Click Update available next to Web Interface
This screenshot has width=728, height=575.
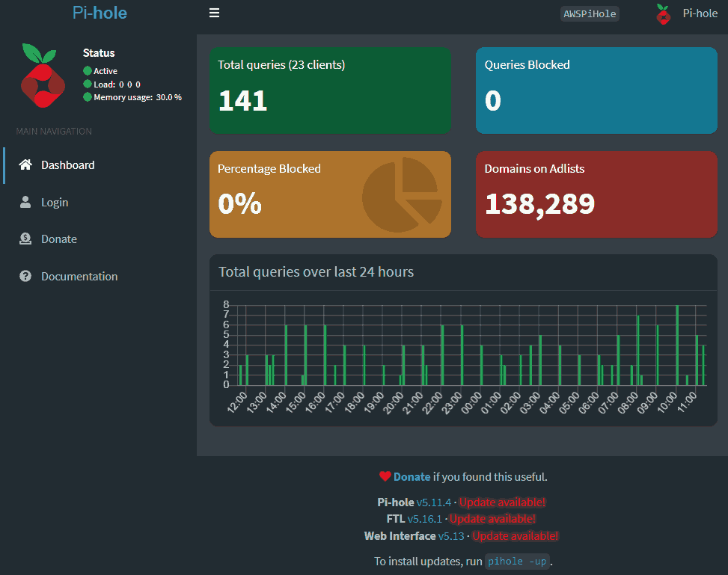(x=516, y=536)
